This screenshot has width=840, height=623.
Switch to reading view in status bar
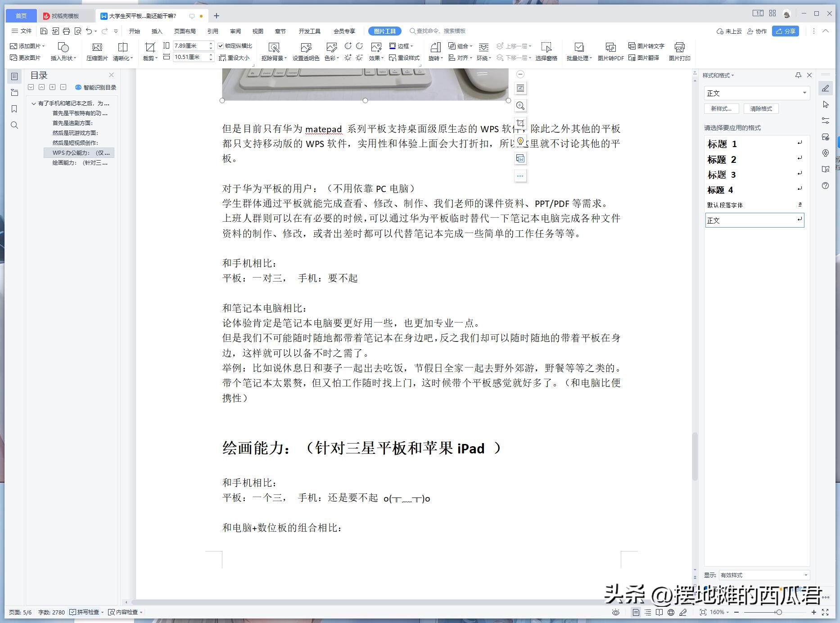tap(659, 612)
